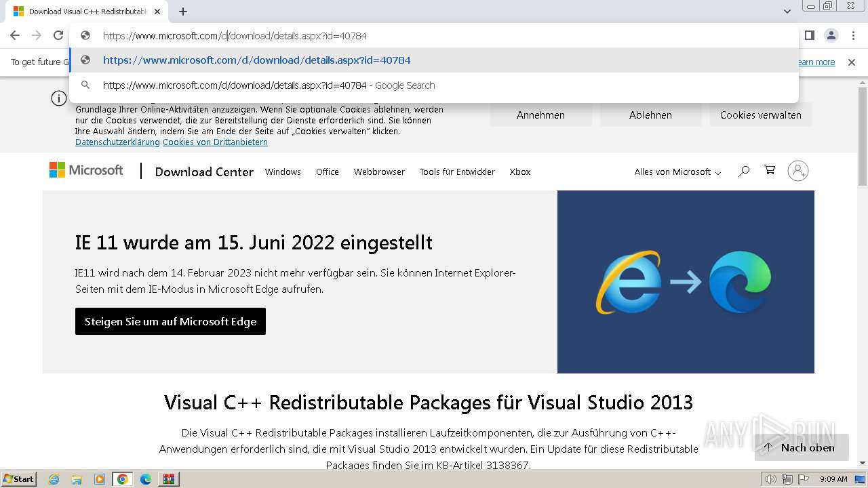Dismiss the info bar with its X
The height and width of the screenshot is (488, 868).
852,62
